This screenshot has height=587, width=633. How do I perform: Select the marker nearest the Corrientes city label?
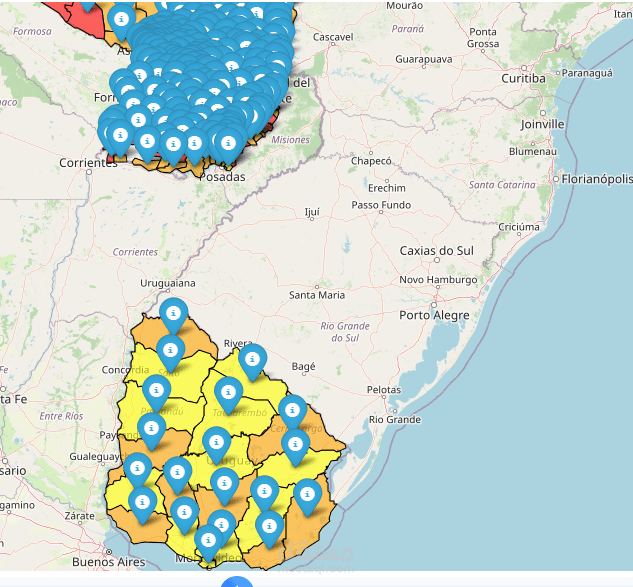click(x=120, y=136)
